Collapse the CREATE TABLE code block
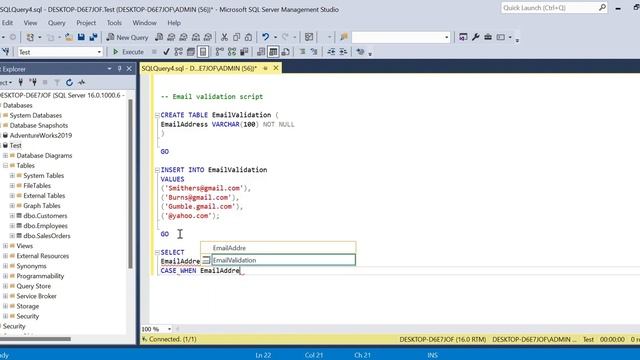 click(x=157, y=116)
